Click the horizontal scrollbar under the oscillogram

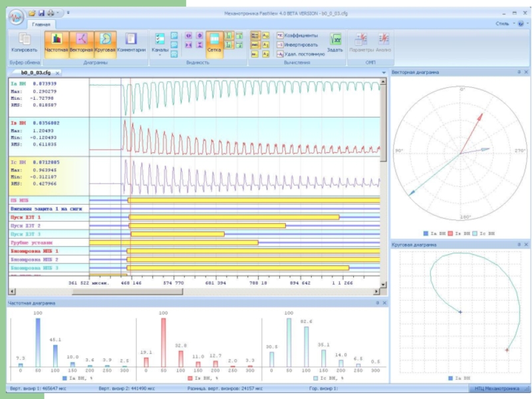pos(199,291)
